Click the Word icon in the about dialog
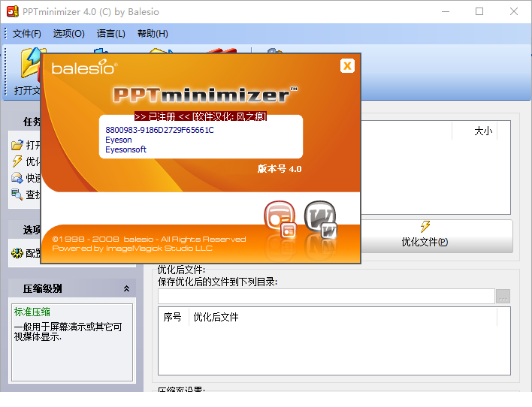 pos(320,219)
